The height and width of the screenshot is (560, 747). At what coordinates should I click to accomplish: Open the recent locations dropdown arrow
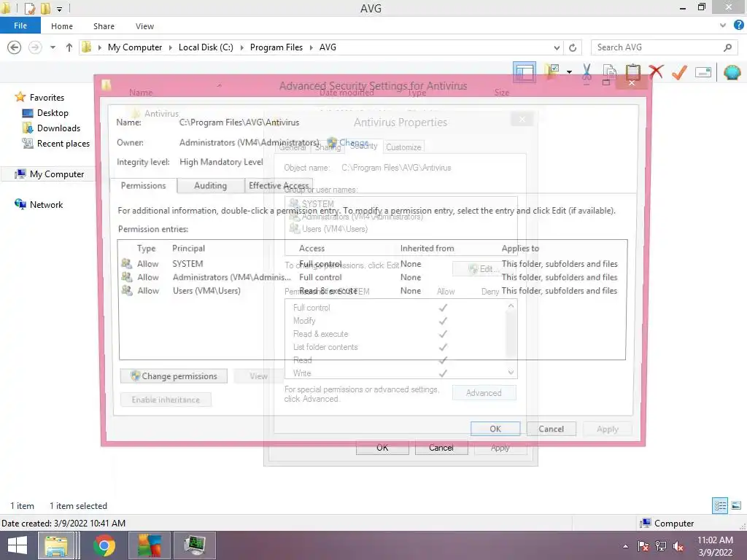point(53,47)
